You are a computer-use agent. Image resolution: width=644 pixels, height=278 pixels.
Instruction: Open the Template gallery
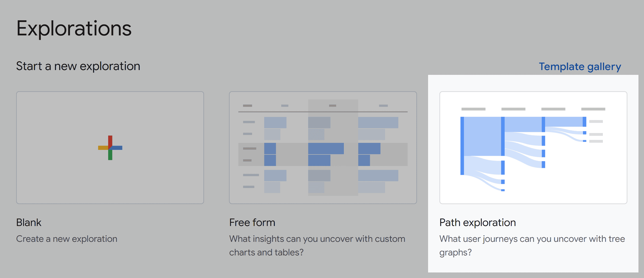(580, 67)
